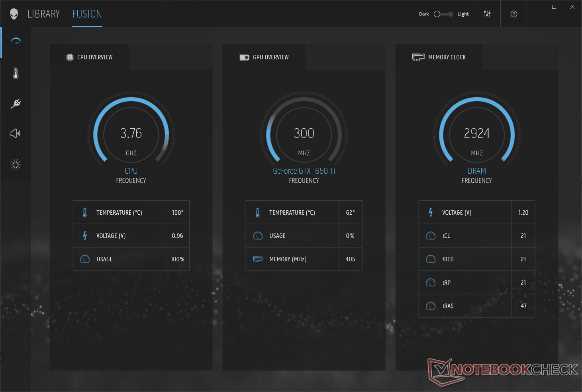Open the audio speaker sidebar icon

[15, 133]
